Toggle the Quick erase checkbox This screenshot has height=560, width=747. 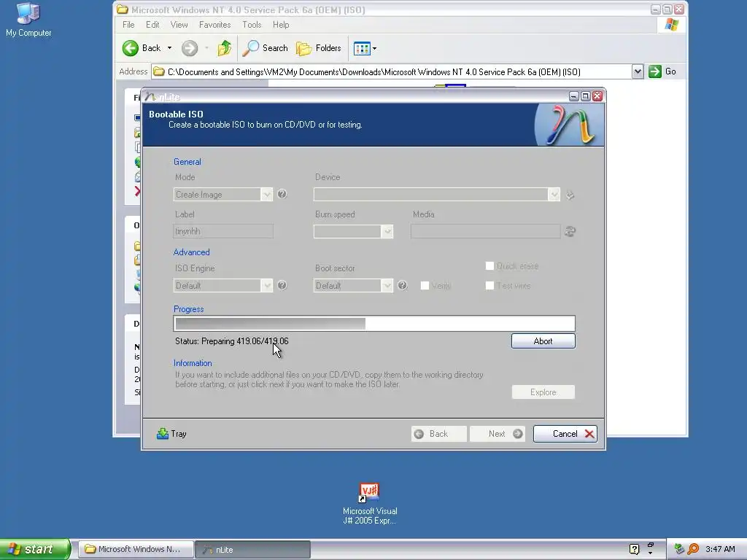[x=489, y=265]
